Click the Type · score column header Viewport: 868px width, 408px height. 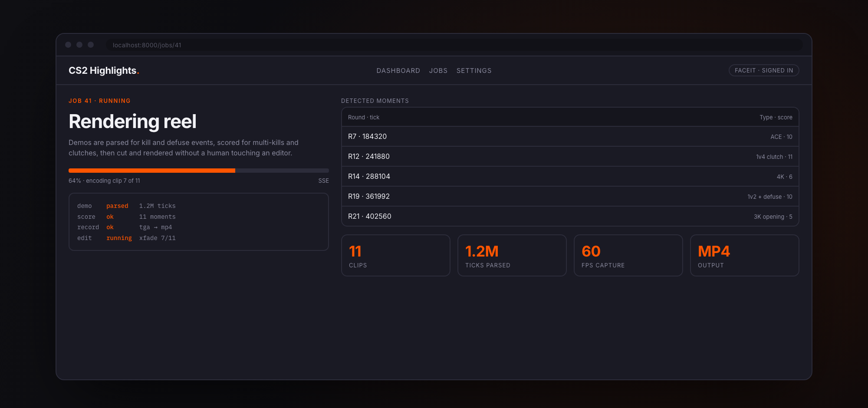776,117
